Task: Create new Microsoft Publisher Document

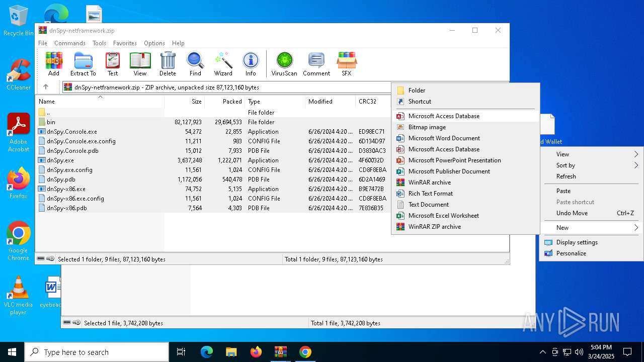Action: [465, 171]
